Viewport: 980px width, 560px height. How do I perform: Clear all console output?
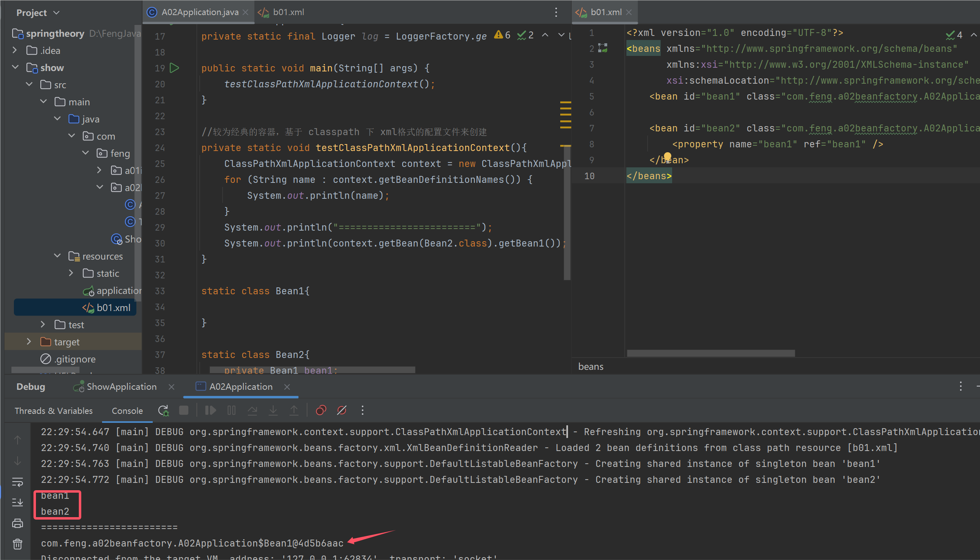coord(18,544)
